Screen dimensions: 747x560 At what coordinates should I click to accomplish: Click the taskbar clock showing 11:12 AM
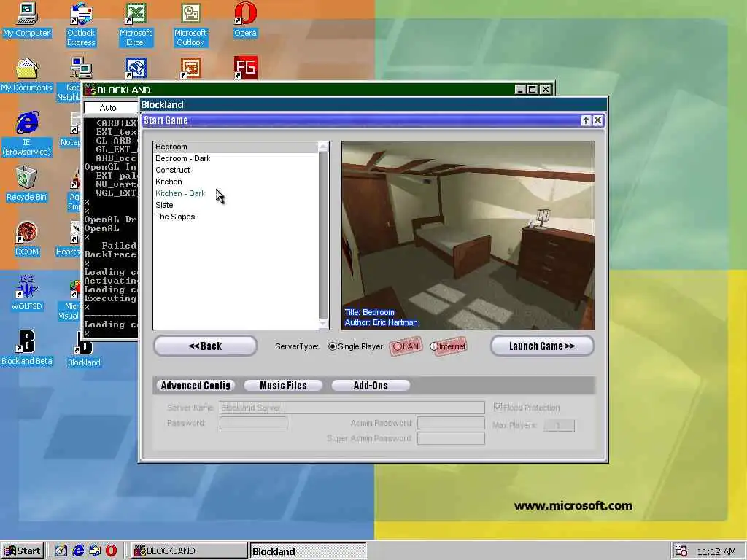(x=716, y=551)
